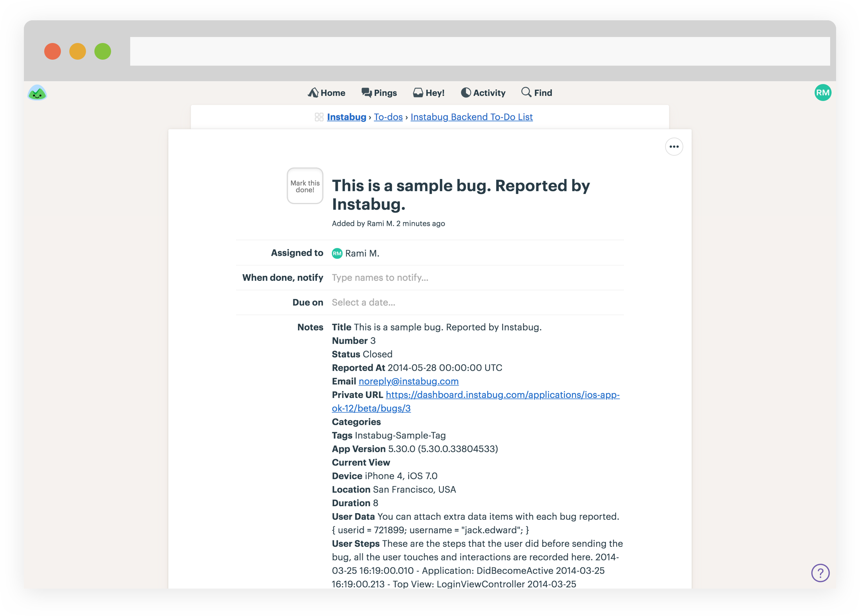Click the Rami M. assignee avatar
This screenshot has width=860, height=616.
tap(337, 253)
